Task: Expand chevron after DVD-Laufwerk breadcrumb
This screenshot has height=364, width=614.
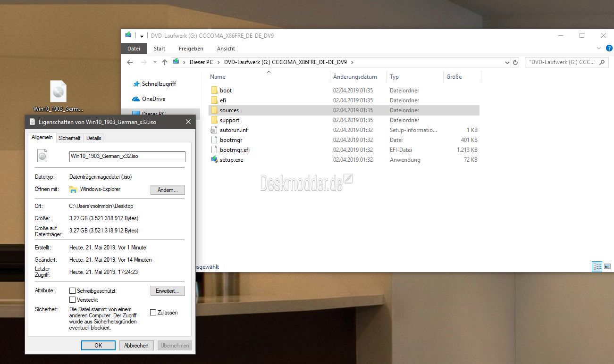Action: 352,62
